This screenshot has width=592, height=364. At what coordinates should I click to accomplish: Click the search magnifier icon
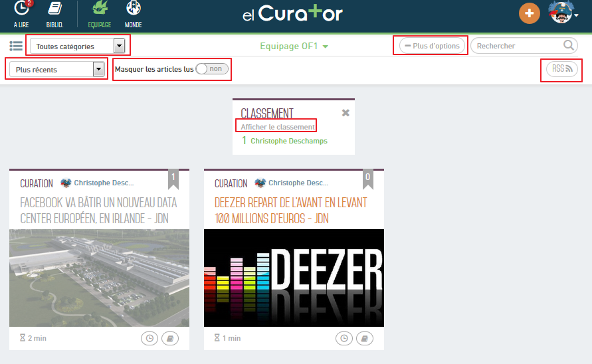[x=569, y=45]
